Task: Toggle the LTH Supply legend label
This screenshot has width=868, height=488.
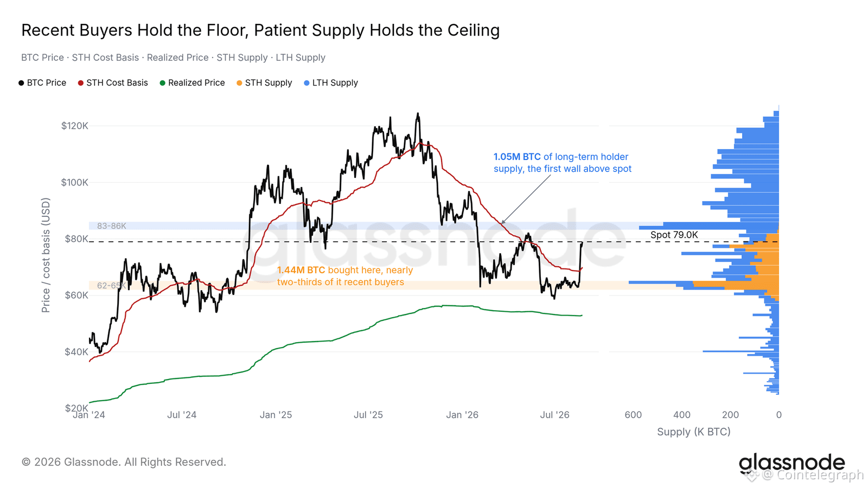Action: click(335, 83)
